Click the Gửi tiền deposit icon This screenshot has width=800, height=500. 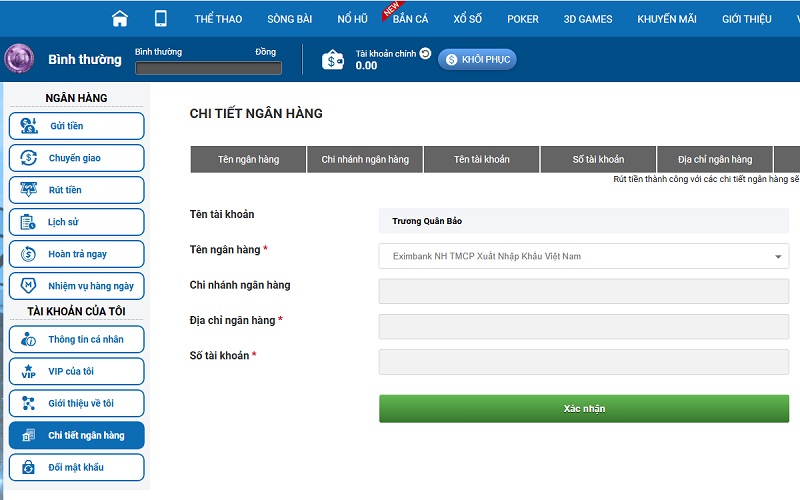click(29, 126)
